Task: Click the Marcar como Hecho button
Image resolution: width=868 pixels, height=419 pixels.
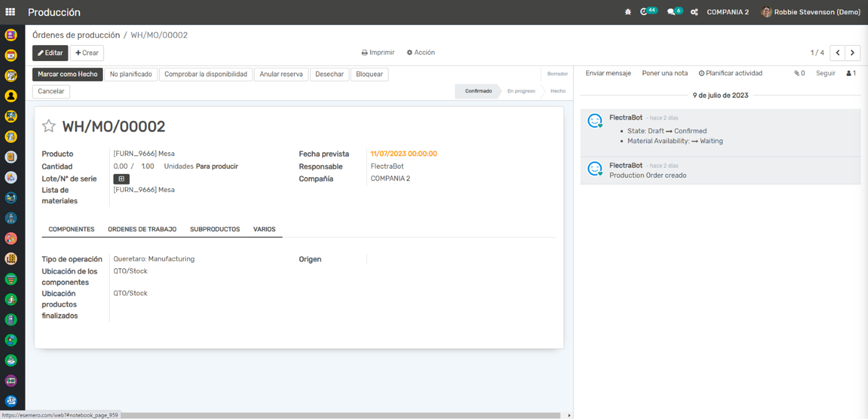Action: 67,74
